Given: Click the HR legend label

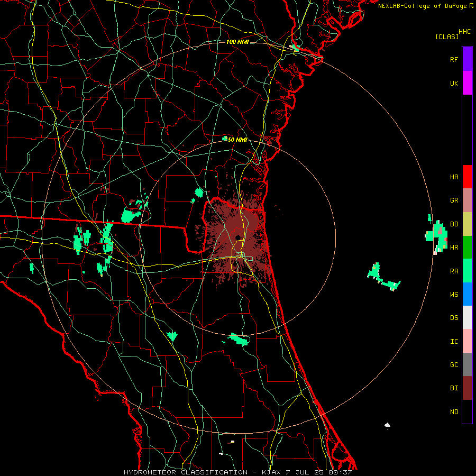Looking at the screenshot, I should click(454, 248).
